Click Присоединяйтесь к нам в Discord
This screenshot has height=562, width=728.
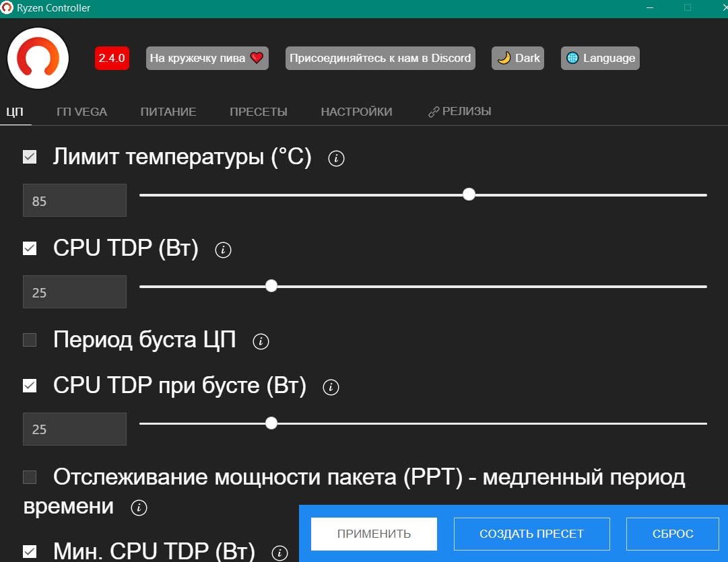(x=380, y=58)
